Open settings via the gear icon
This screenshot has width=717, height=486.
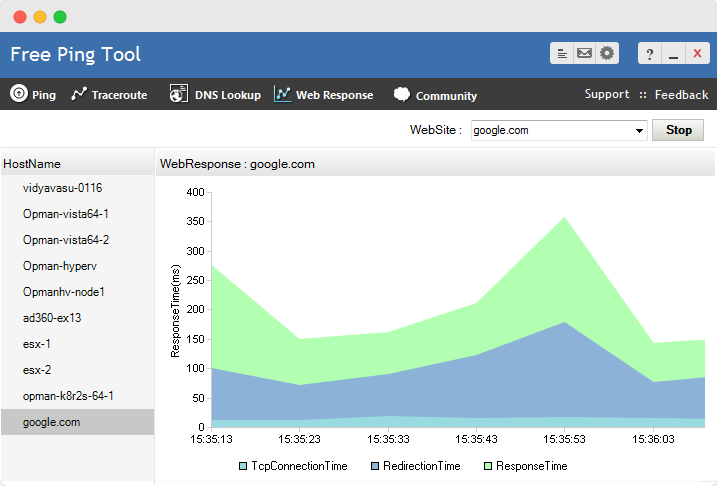[x=607, y=54]
